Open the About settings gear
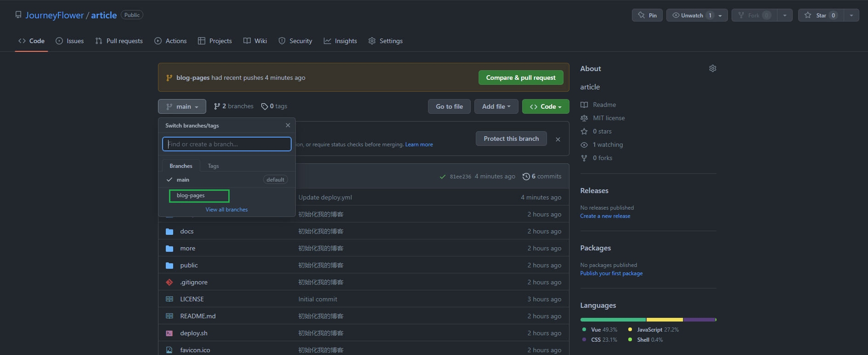868x355 pixels. point(712,68)
